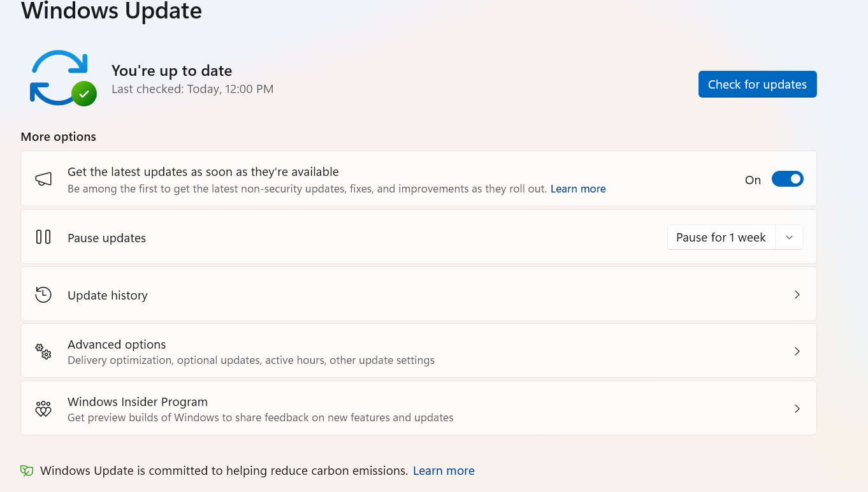Viewport: 868px width, 492px height.
Task: Click the gear icon for Advanced options
Action: [x=43, y=351]
